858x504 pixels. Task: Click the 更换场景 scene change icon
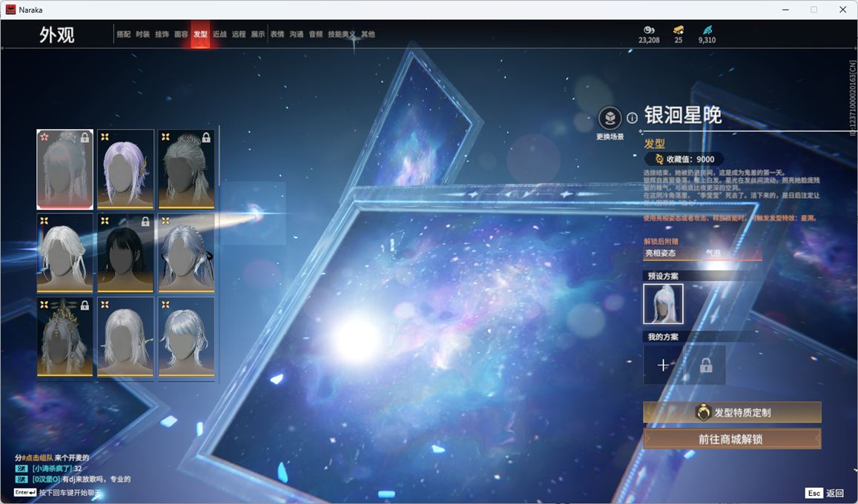(610, 118)
